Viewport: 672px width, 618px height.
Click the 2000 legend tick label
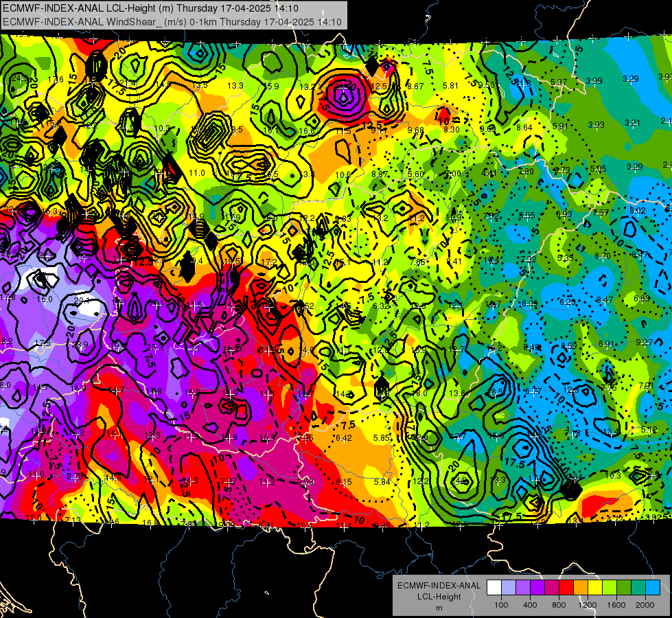tap(645, 605)
